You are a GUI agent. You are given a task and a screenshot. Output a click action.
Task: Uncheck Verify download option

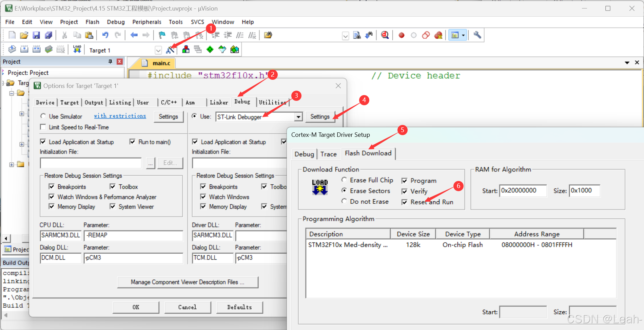point(404,191)
